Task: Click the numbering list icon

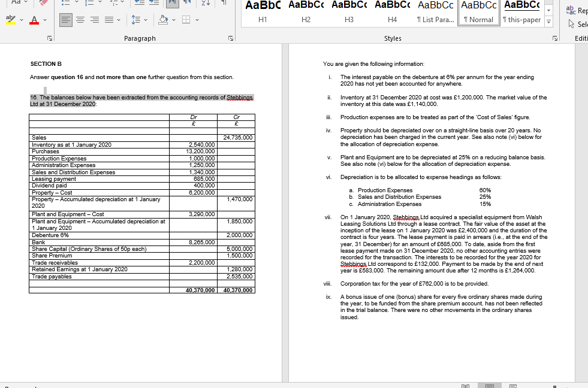Action: click(x=89, y=2)
